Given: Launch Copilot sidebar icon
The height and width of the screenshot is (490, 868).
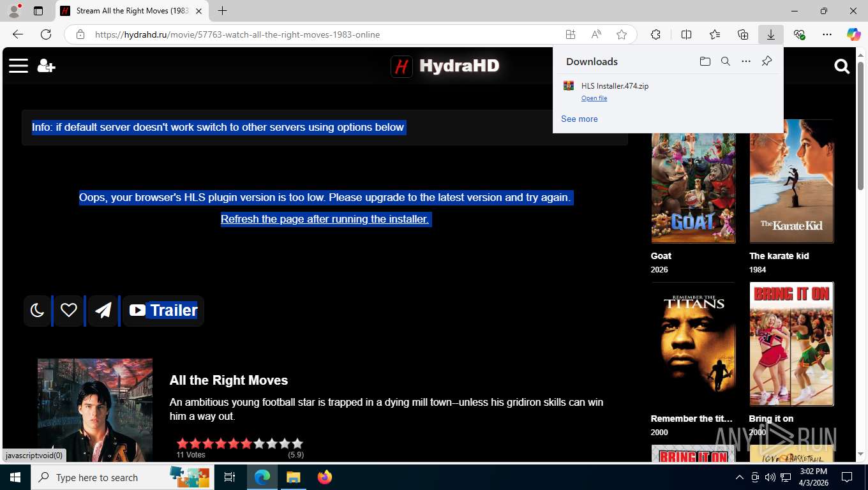Looking at the screenshot, I should coord(853,34).
